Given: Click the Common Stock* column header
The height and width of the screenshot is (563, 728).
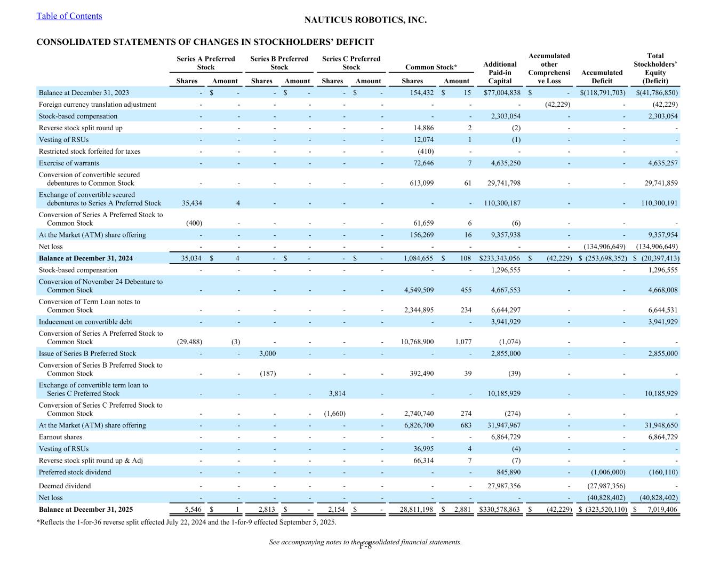Looking at the screenshot, I should [x=431, y=67].
